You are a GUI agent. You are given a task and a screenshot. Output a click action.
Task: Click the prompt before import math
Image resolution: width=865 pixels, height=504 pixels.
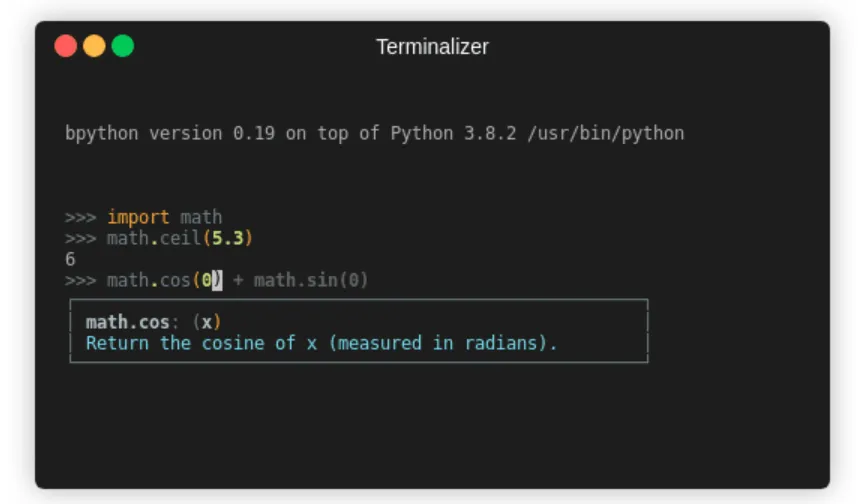pyautogui.click(x=81, y=217)
